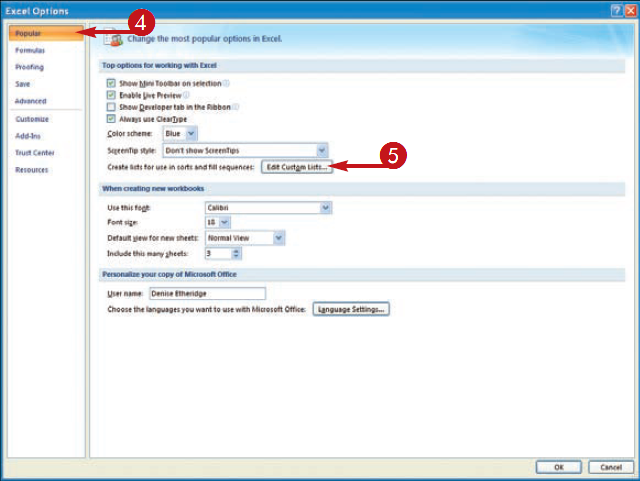Enable Show Developer tab in the Ribbon
The image size is (640, 481).
pyautogui.click(x=111, y=107)
